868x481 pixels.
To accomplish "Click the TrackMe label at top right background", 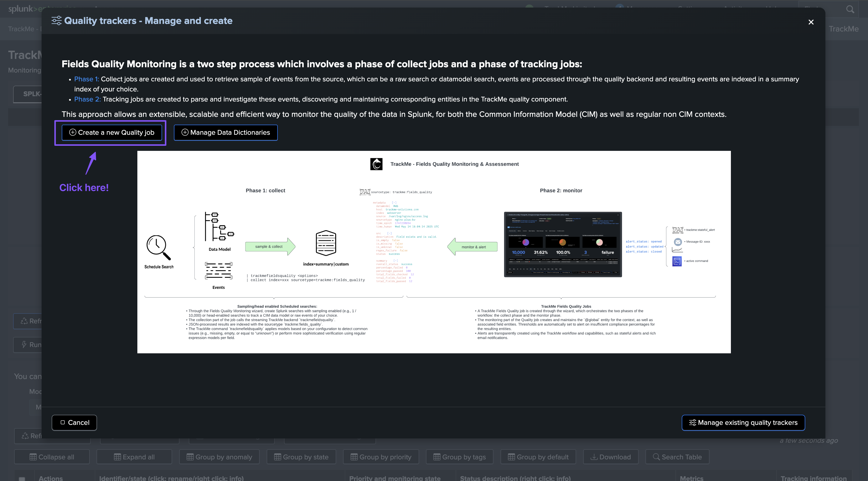I will pos(844,29).
